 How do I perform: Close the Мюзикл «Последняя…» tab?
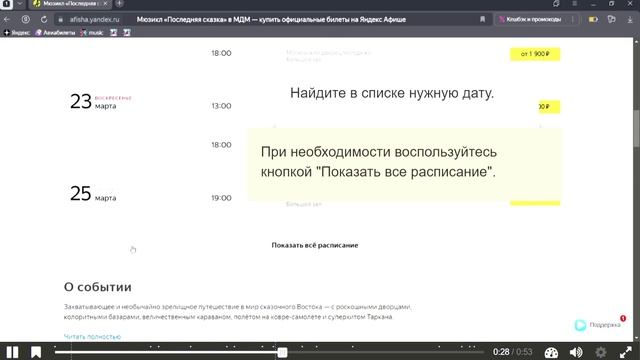(x=105, y=3)
